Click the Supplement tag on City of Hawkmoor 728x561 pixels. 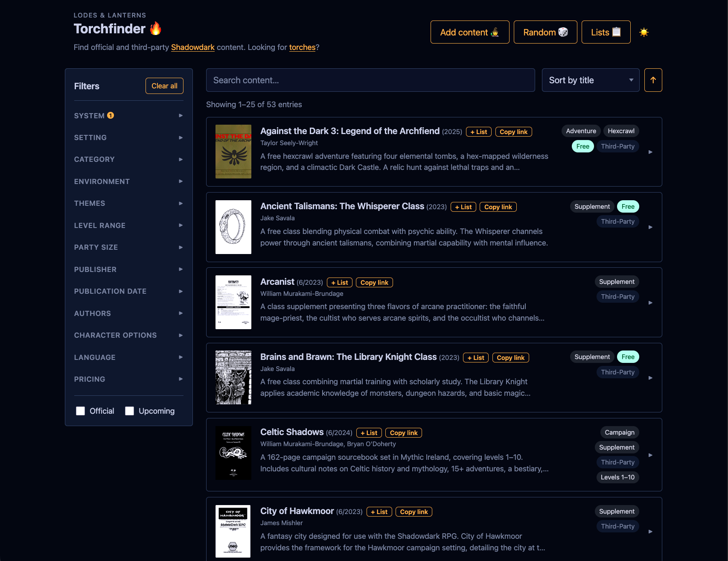[617, 511]
